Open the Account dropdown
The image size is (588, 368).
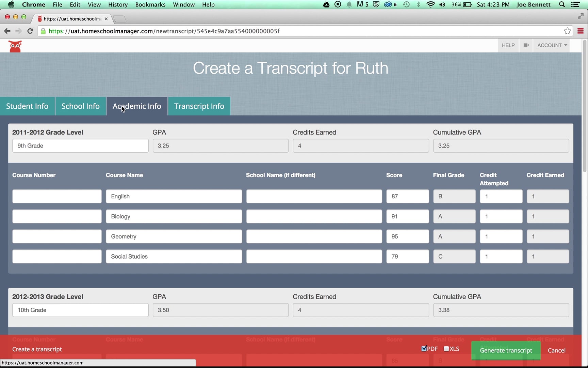pyautogui.click(x=552, y=45)
